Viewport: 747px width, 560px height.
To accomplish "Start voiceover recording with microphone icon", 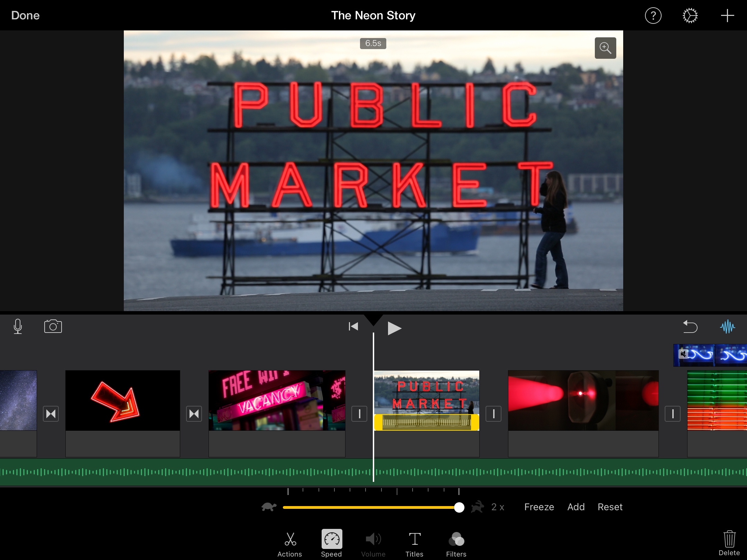I will (x=18, y=326).
